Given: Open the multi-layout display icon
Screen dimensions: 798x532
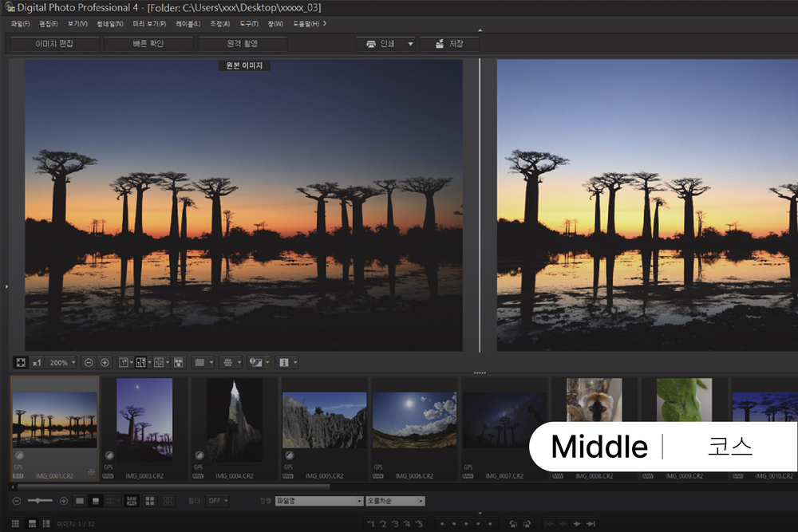Looking at the screenshot, I should point(179,363).
